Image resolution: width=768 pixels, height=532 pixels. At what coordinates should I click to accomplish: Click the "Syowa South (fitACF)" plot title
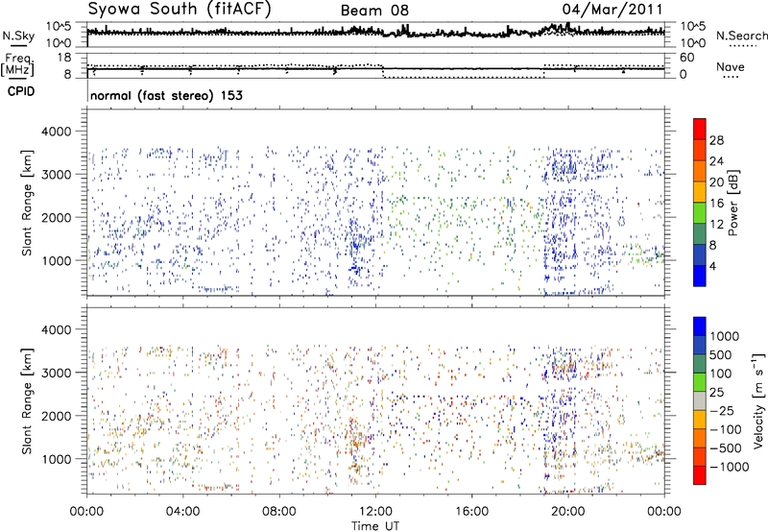pos(180,10)
